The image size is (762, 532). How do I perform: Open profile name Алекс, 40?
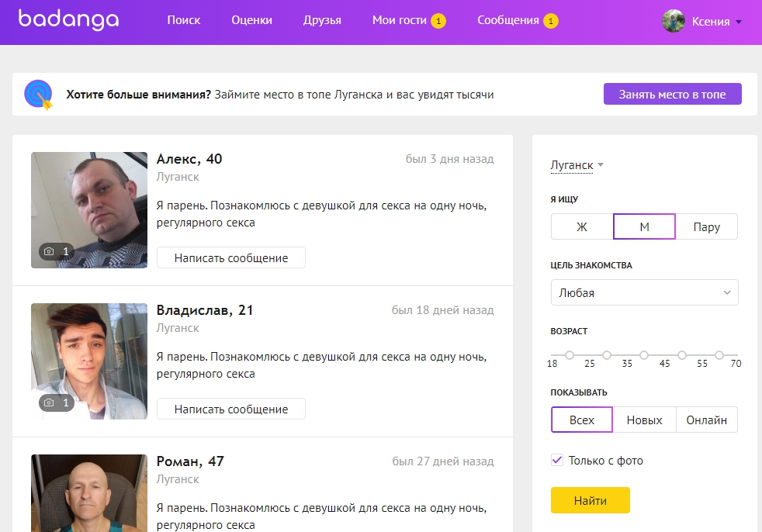point(189,159)
